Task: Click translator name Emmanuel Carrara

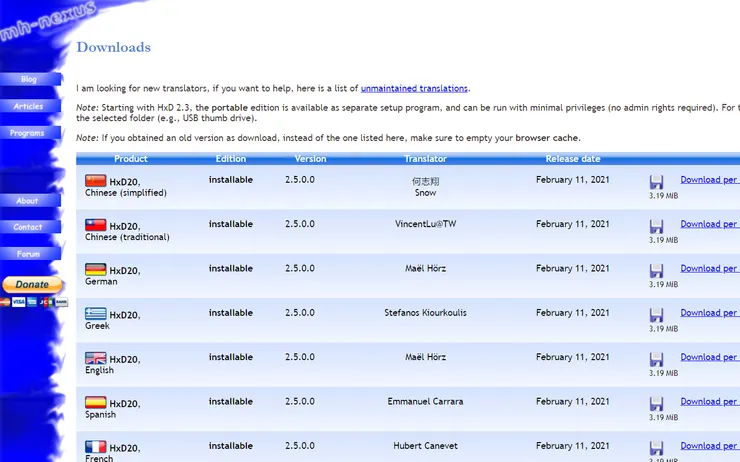Action: pos(425,402)
